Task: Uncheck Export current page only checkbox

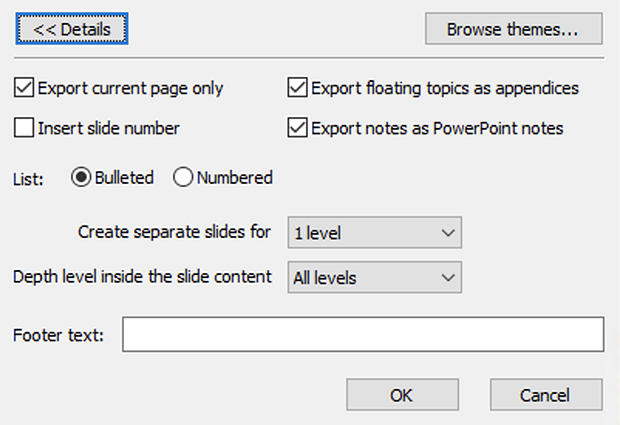Action: 24,88
